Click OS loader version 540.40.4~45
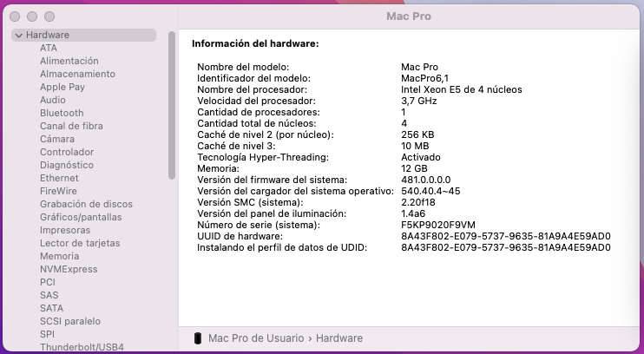Image resolution: width=644 pixels, height=354 pixels. (430, 191)
